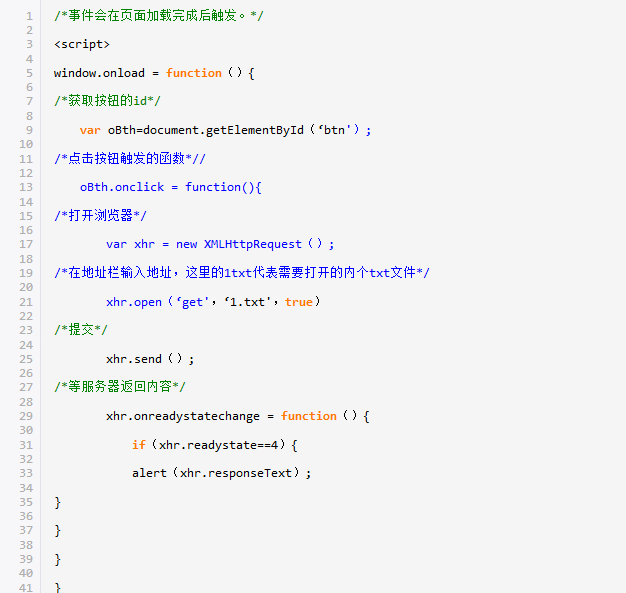
Task: Click the XMLHttpRequest constructor name
Action: tap(252, 244)
